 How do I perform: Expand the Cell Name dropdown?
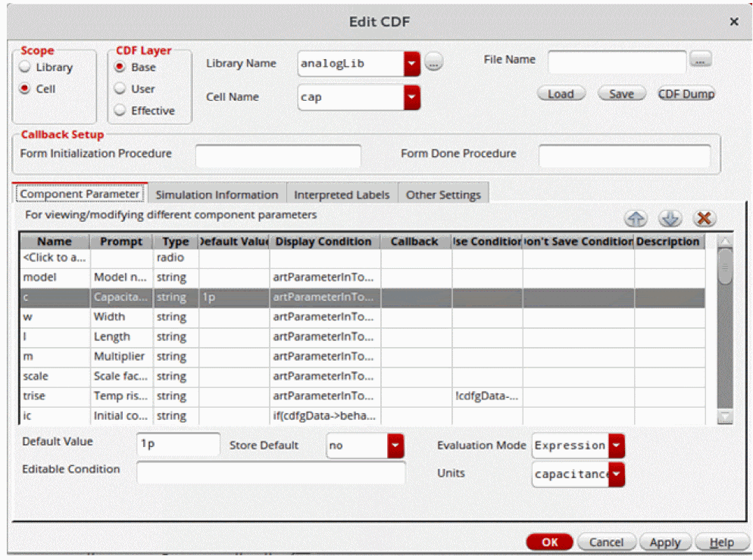pyautogui.click(x=411, y=97)
